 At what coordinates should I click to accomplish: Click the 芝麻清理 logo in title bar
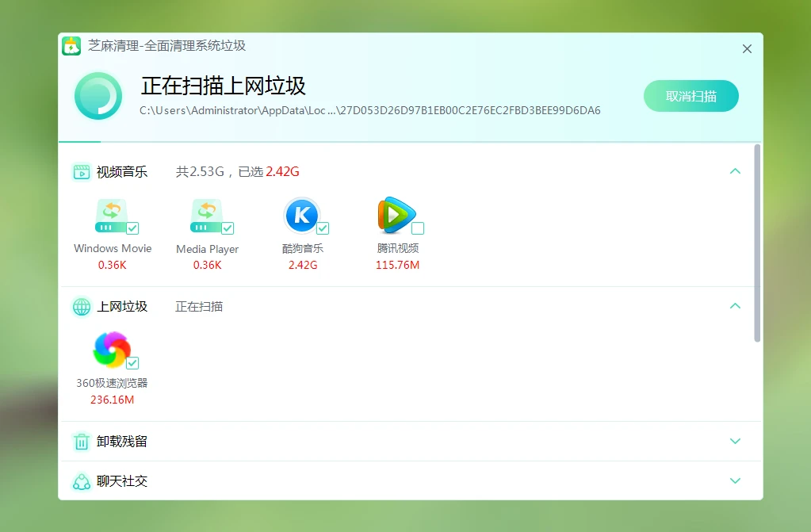(x=71, y=46)
